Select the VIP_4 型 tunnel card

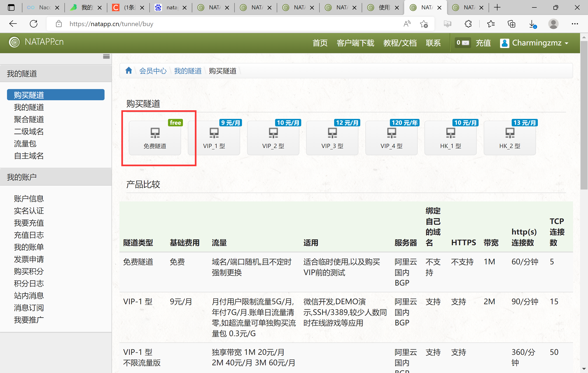pyautogui.click(x=392, y=138)
